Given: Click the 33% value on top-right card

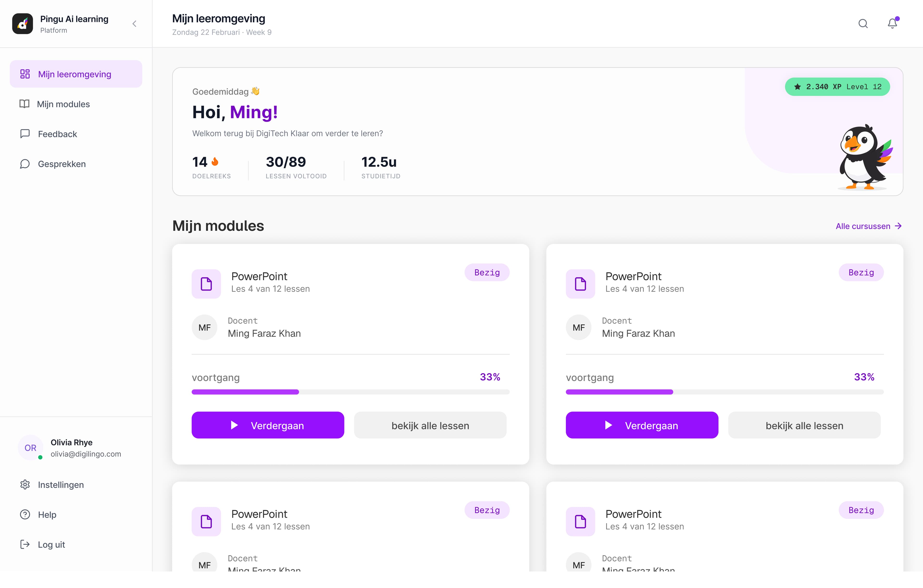Looking at the screenshot, I should [x=864, y=377].
